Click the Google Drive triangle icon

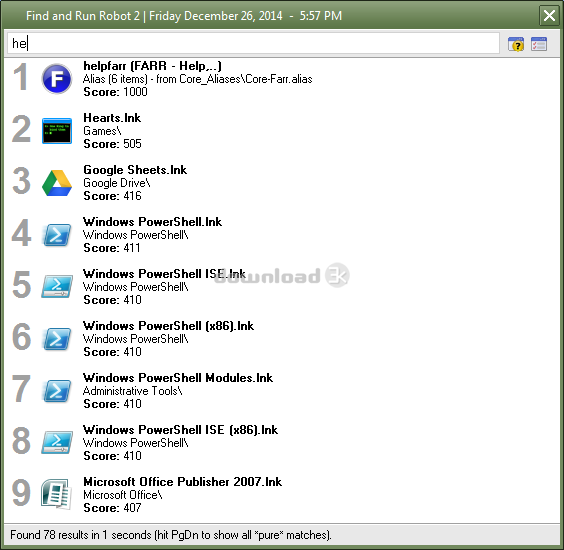pyautogui.click(x=57, y=183)
